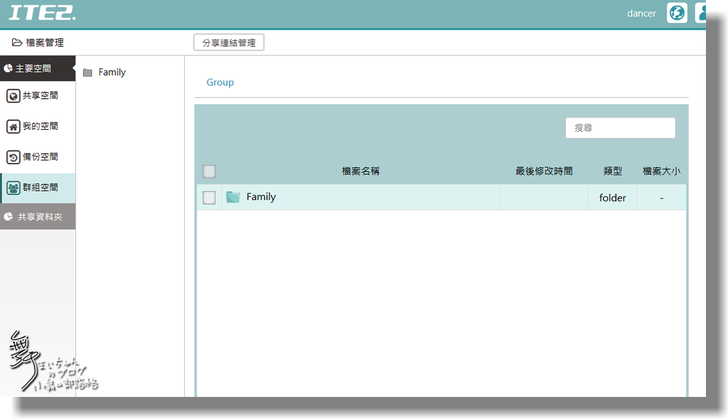The width and height of the screenshot is (728, 419).
Task: Click the 搜尋 search input field
Action: pyautogui.click(x=620, y=128)
